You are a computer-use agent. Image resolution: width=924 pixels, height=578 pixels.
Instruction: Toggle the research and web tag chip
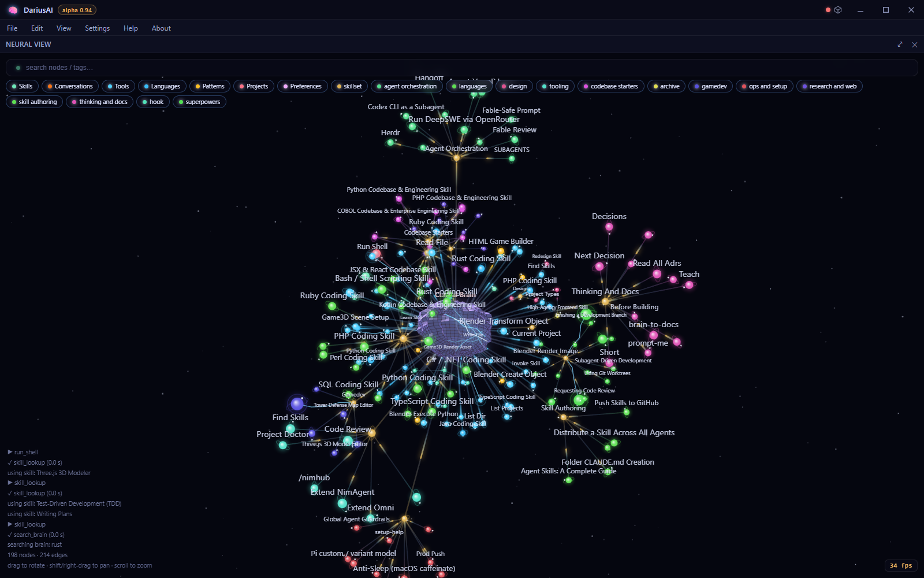tap(829, 86)
